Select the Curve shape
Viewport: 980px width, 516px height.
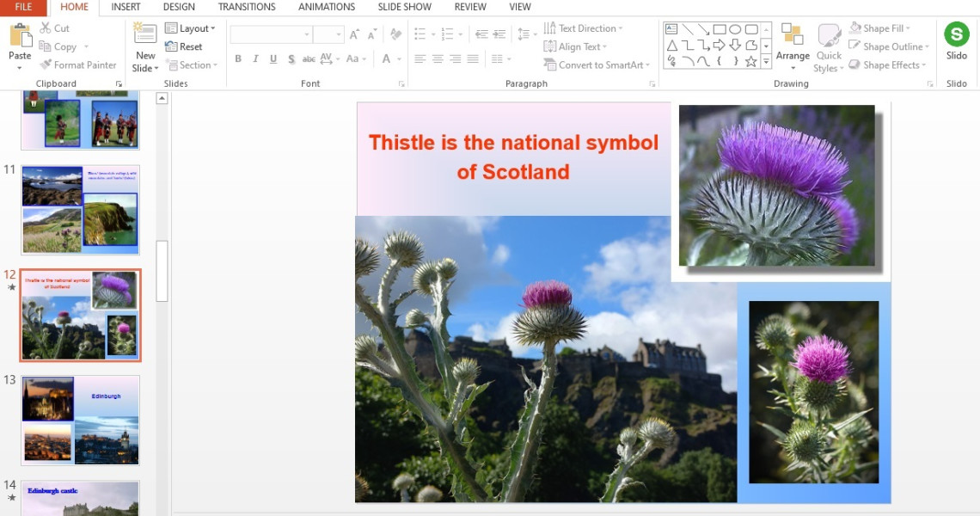703,61
